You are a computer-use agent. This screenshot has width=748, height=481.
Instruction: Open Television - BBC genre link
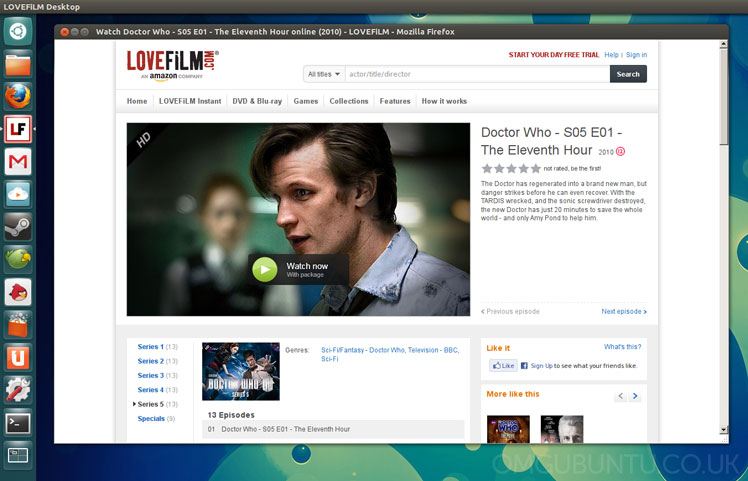pyautogui.click(x=433, y=350)
